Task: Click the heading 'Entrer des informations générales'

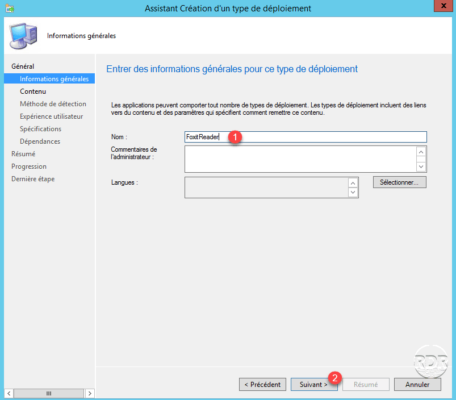Action: pyautogui.click(x=232, y=69)
